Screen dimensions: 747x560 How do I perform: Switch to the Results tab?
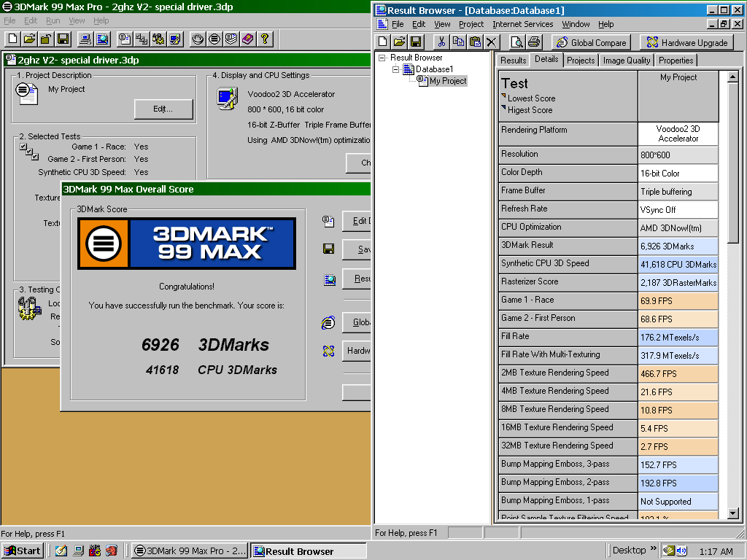pos(513,61)
